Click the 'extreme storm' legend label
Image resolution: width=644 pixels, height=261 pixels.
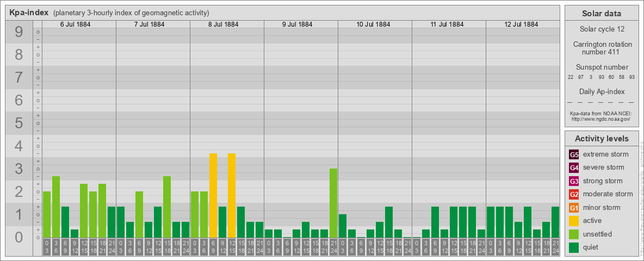tap(606, 154)
